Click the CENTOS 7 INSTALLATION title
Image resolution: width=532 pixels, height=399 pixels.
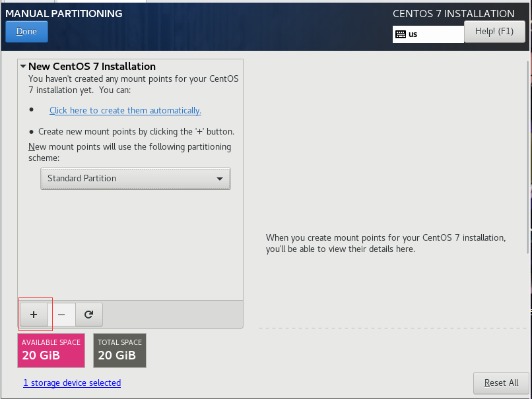pos(453,14)
